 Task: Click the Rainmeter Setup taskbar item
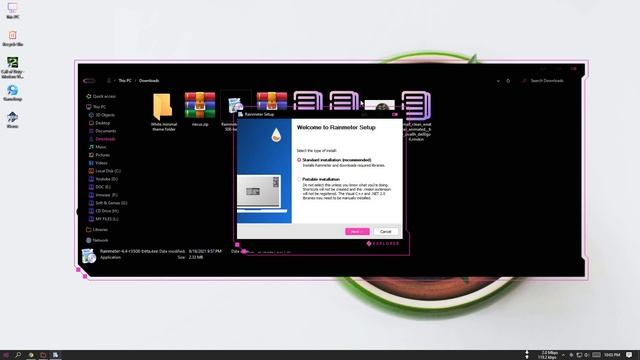pos(56,355)
